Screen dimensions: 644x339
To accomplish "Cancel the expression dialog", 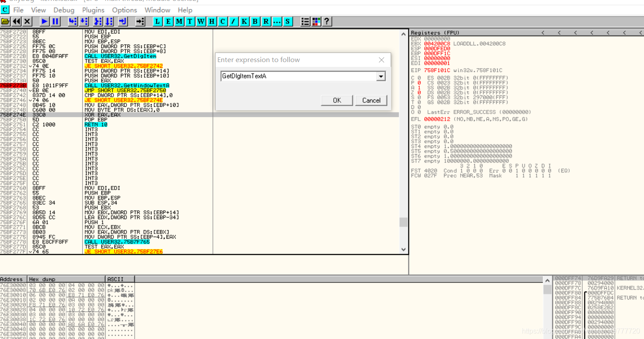I will click(x=371, y=100).
